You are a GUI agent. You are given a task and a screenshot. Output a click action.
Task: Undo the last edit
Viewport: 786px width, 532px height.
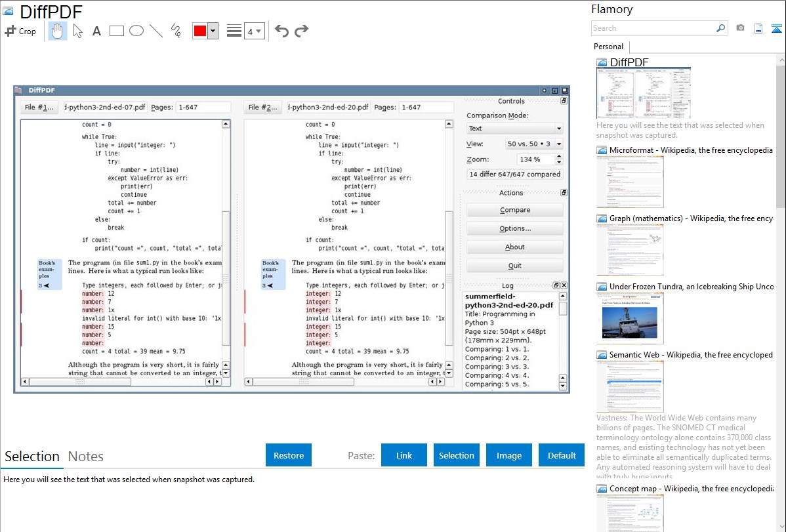(x=281, y=31)
